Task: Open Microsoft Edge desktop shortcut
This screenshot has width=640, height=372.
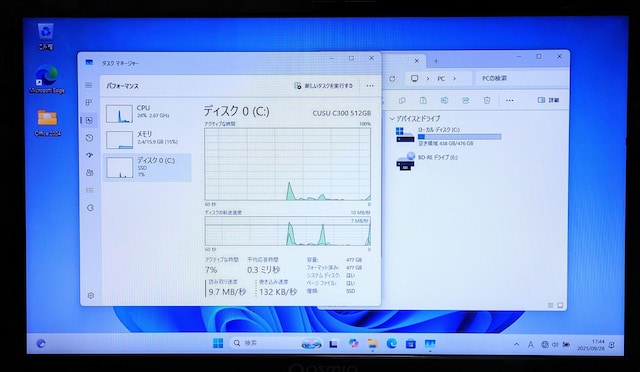Action: (47, 79)
